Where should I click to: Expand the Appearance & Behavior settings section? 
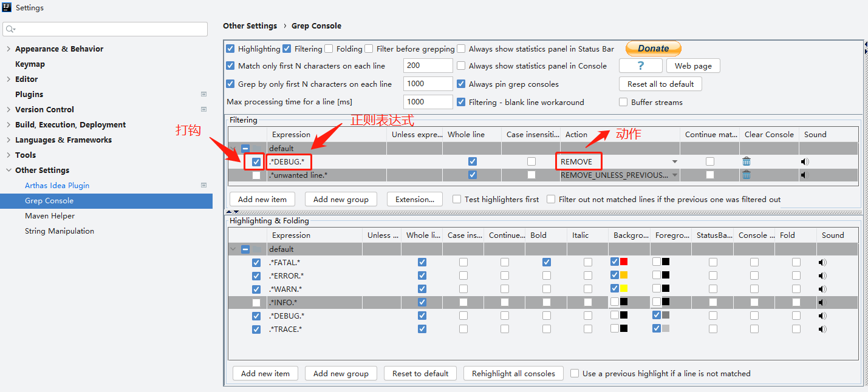[x=9, y=49]
